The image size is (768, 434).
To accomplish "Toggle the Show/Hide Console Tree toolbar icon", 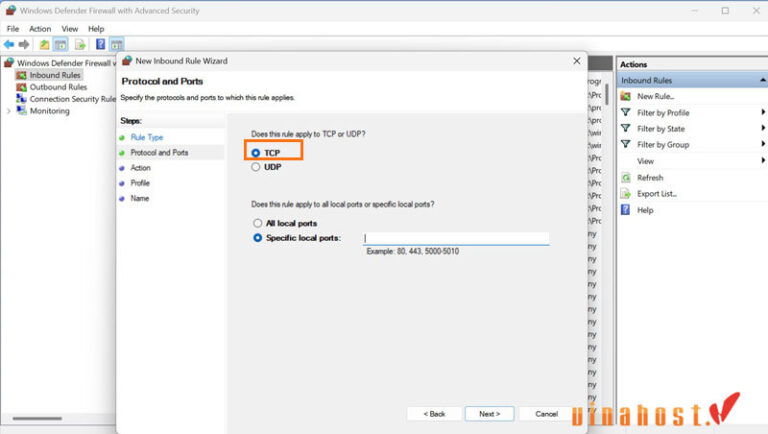I will click(61, 45).
